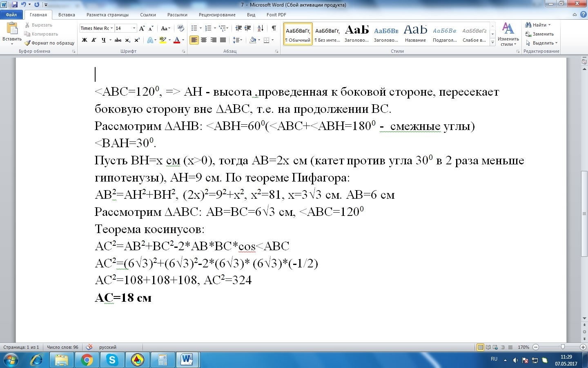Increase the paragraph indent
Image resolution: width=588 pixels, height=368 pixels.
click(x=247, y=28)
